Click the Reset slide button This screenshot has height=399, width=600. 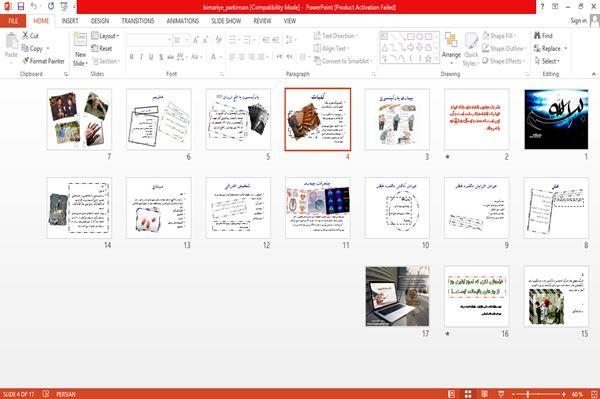(102, 48)
